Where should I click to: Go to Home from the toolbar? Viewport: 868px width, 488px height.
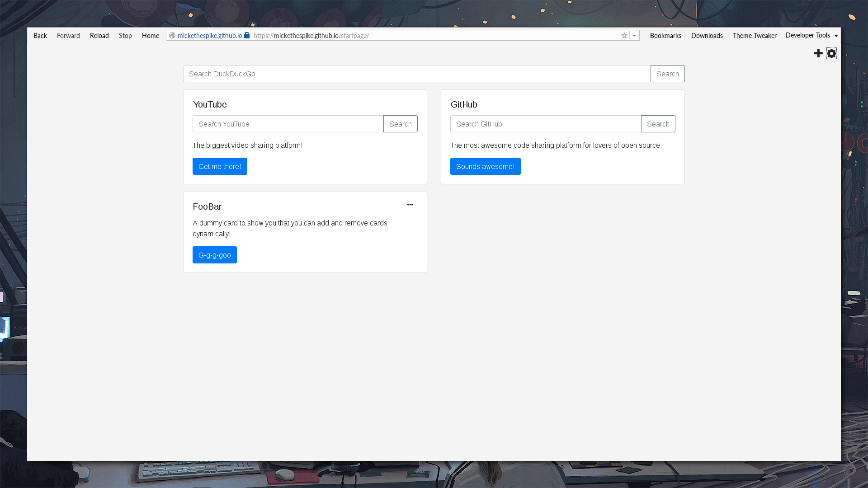coord(150,36)
